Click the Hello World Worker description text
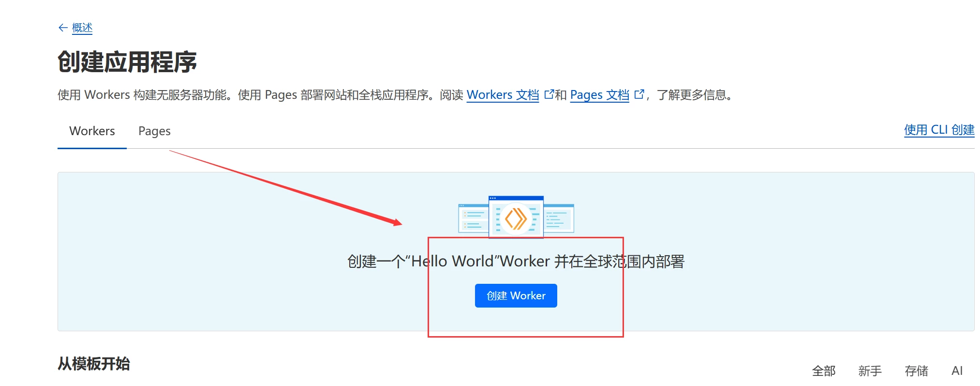 [x=516, y=262]
